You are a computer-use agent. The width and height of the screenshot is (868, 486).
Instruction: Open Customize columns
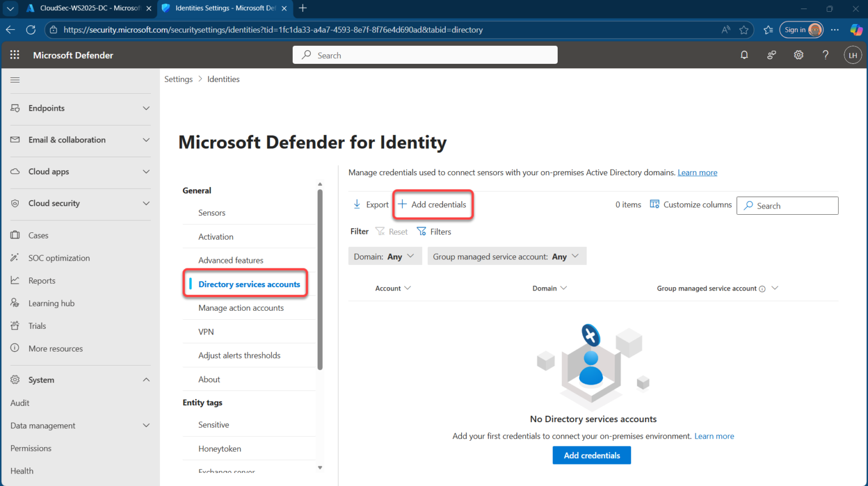pos(691,204)
